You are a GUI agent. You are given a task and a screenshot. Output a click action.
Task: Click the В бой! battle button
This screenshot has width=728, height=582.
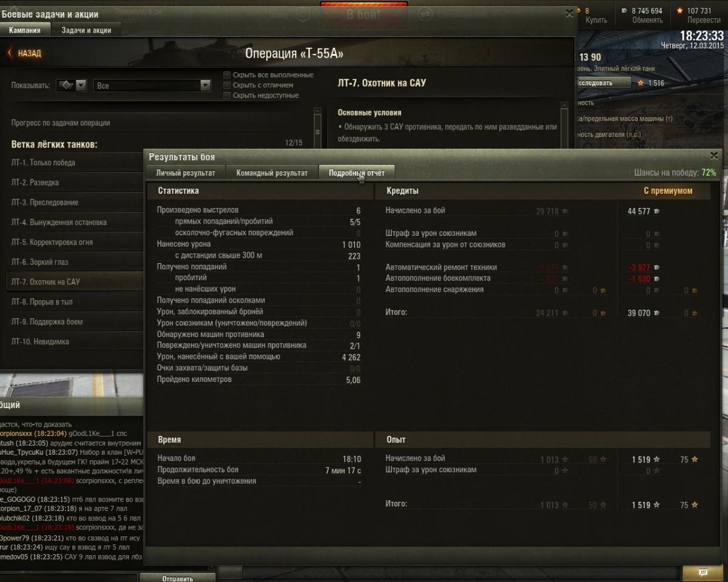point(363,13)
